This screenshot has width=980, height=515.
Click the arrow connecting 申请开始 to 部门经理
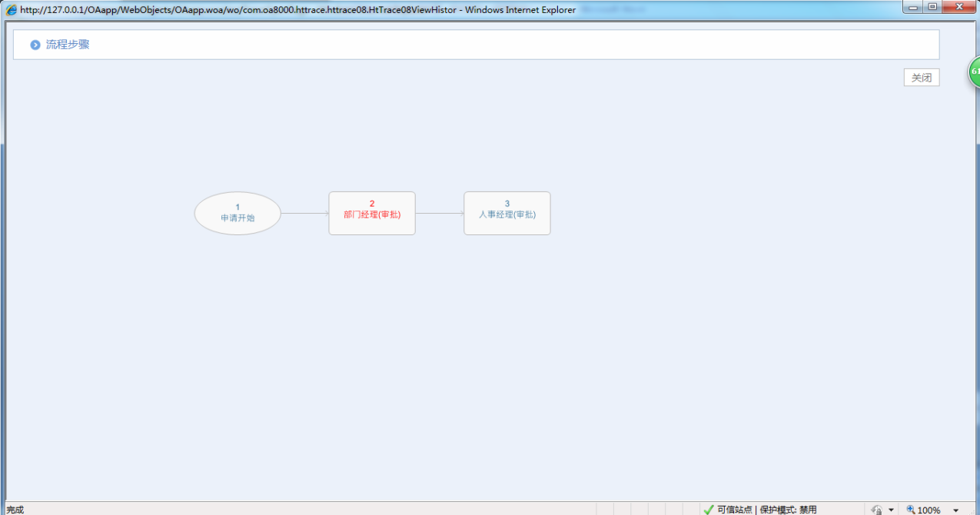(x=304, y=213)
